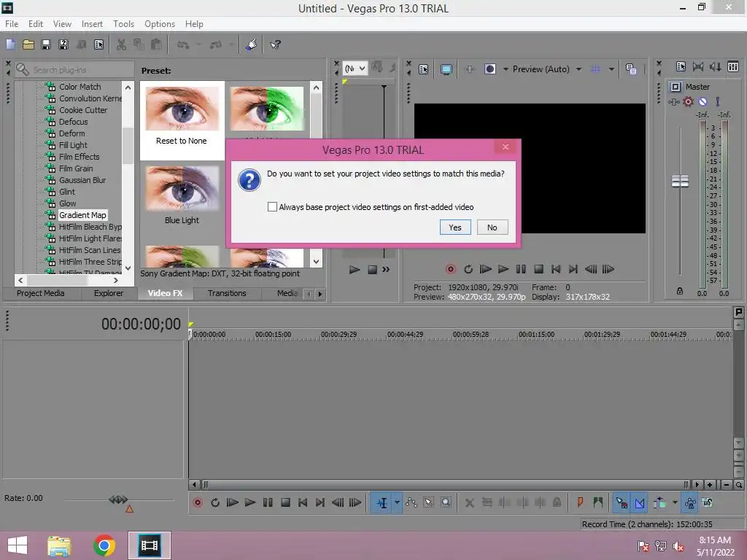This screenshot has width=747, height=560.
Task: Open Master bus FX red gear icon
Action: pos(688,101)
